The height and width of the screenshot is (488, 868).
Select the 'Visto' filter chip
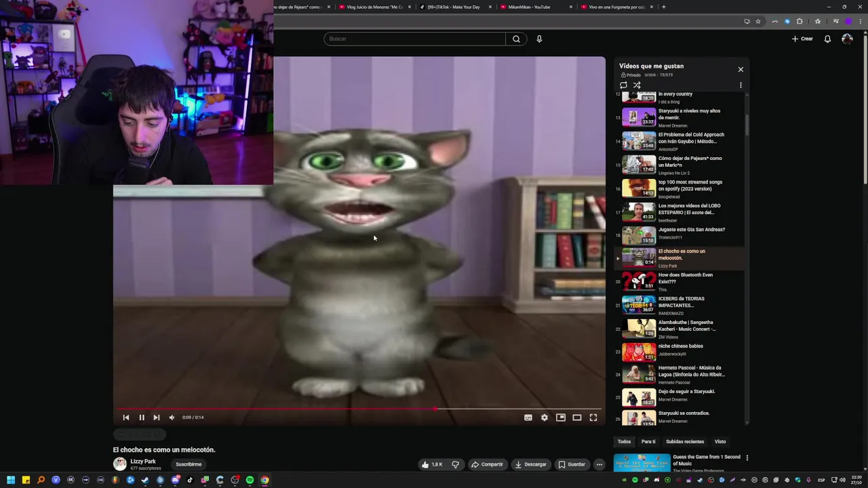720,441
